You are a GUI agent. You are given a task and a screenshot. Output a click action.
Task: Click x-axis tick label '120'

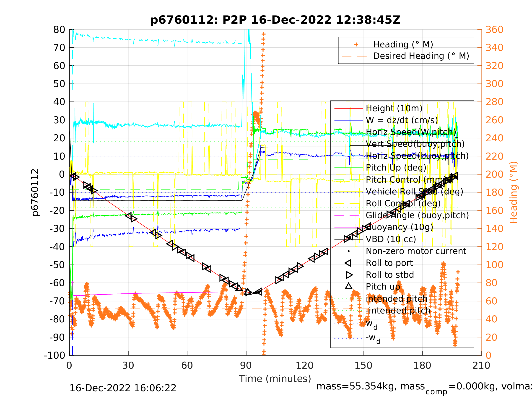tap(305, 365)
